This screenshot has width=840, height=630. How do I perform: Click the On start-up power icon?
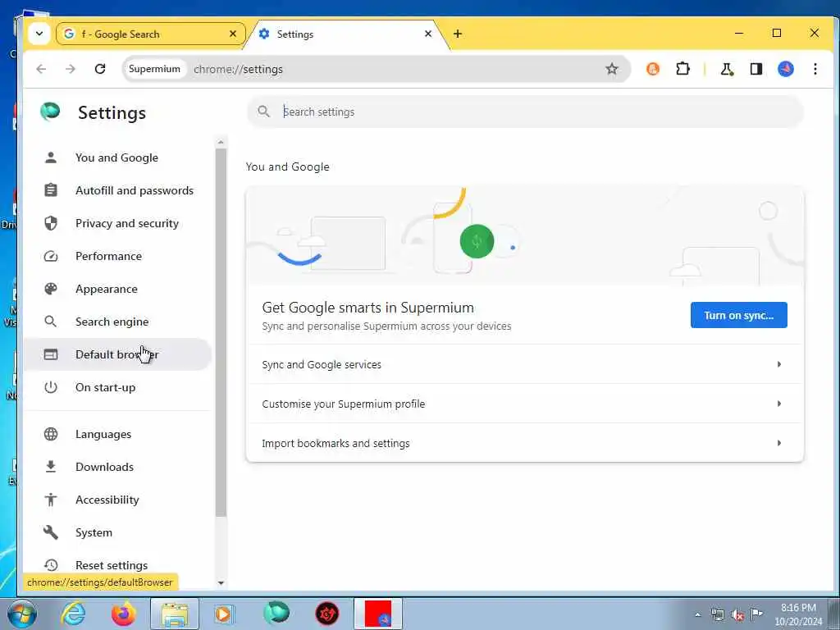tap(51, 387)
